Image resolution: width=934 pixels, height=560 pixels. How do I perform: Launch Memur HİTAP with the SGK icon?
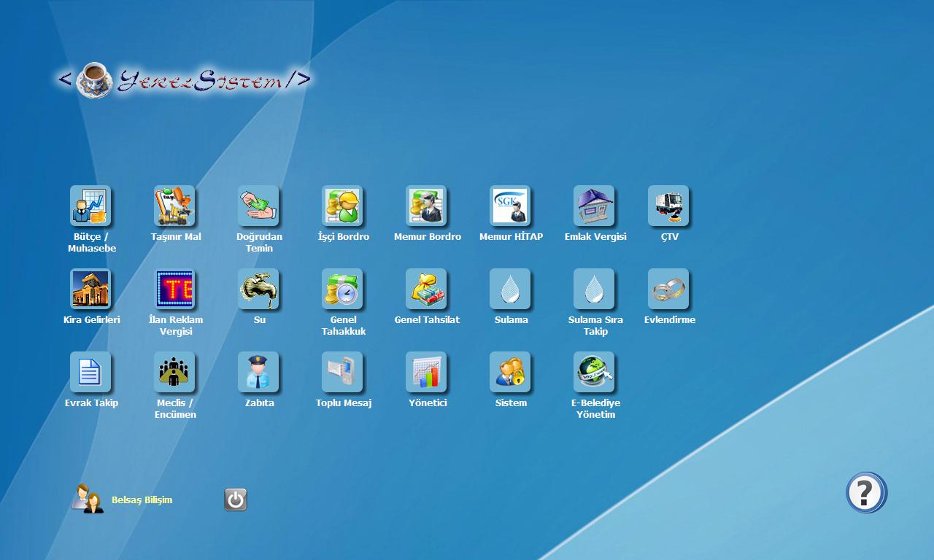510,206
